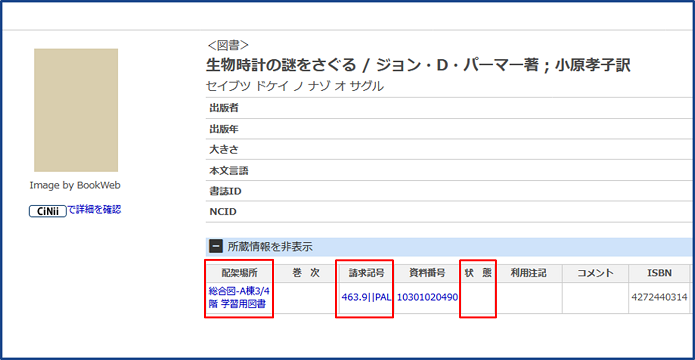Click the 資料番号 column header
This screenshot has width=695, height=360.
tap(427, 274)
